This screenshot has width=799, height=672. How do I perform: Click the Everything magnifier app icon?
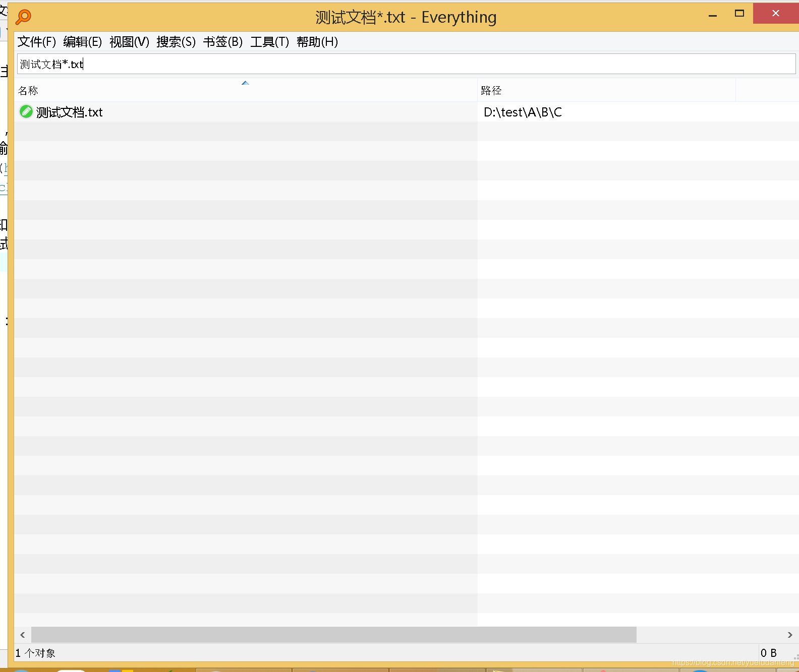click(x=23, y=17)
